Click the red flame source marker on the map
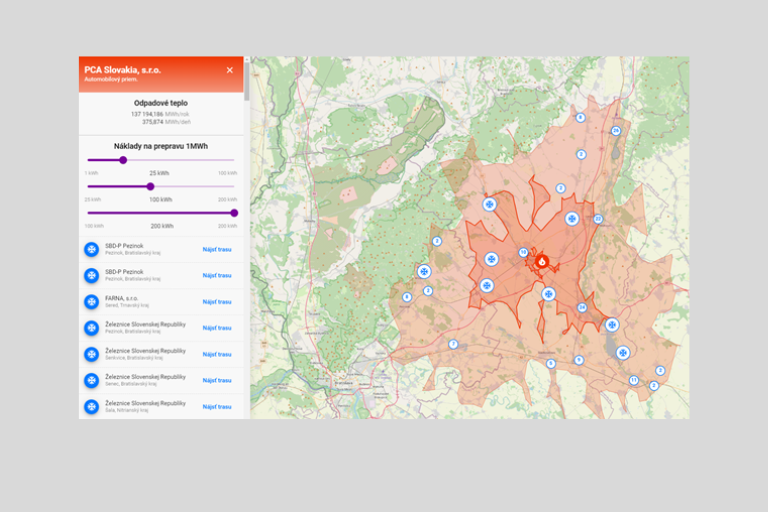This screenshot has width=768, height=512. pos(541,261)
